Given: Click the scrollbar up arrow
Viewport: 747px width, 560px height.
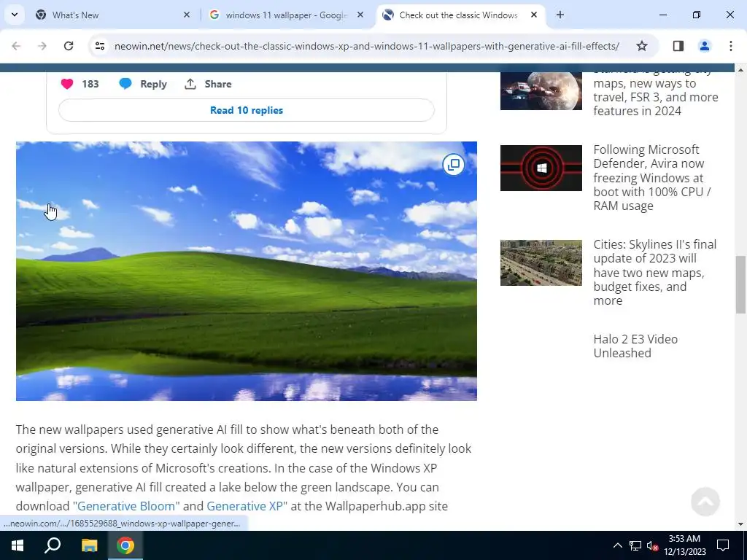Looking at the screenshot, I should point(740,70).
